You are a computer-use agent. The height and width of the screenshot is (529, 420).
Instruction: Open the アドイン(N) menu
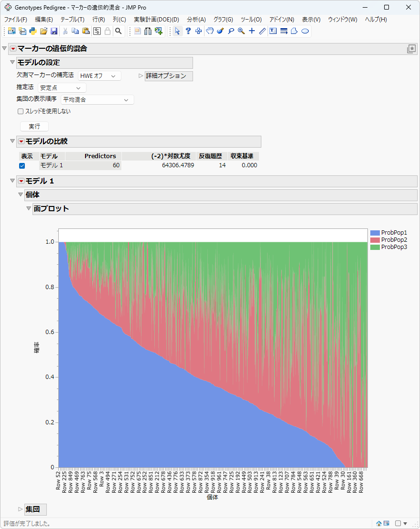point(282,20)
